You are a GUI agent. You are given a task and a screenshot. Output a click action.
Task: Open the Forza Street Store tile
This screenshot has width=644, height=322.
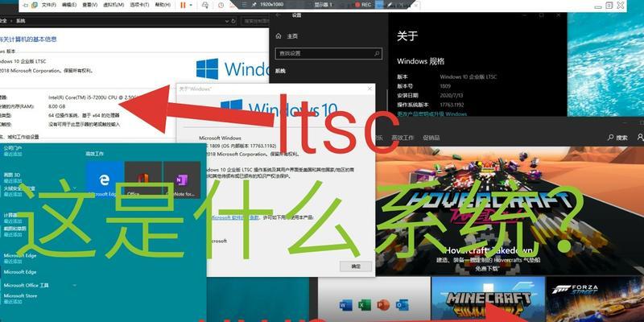click(595, 299)
